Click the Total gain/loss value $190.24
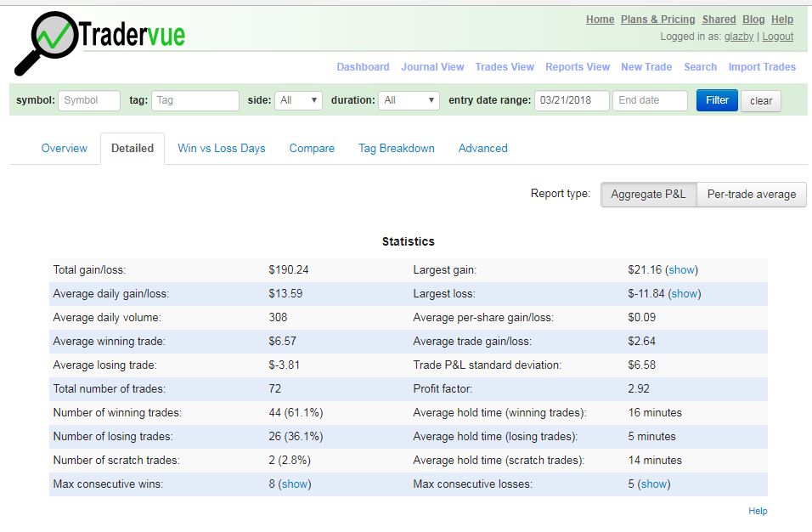 (289, 270)
